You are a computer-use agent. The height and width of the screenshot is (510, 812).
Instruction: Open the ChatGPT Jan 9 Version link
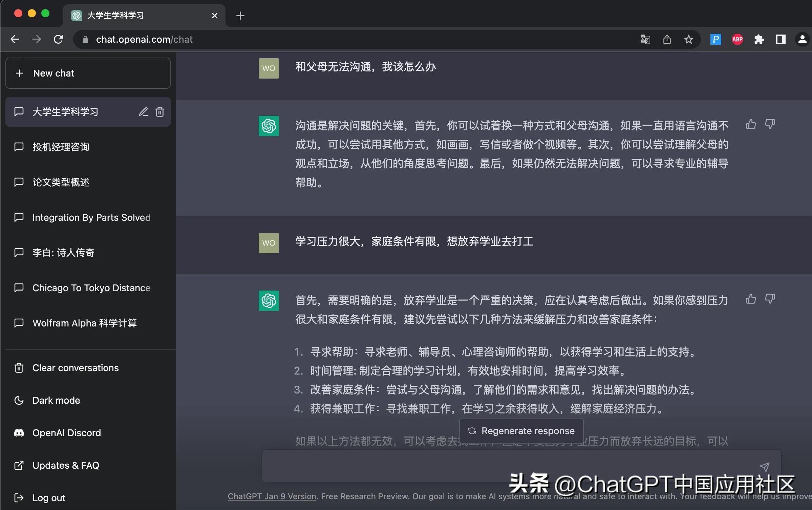pos(271,496)
